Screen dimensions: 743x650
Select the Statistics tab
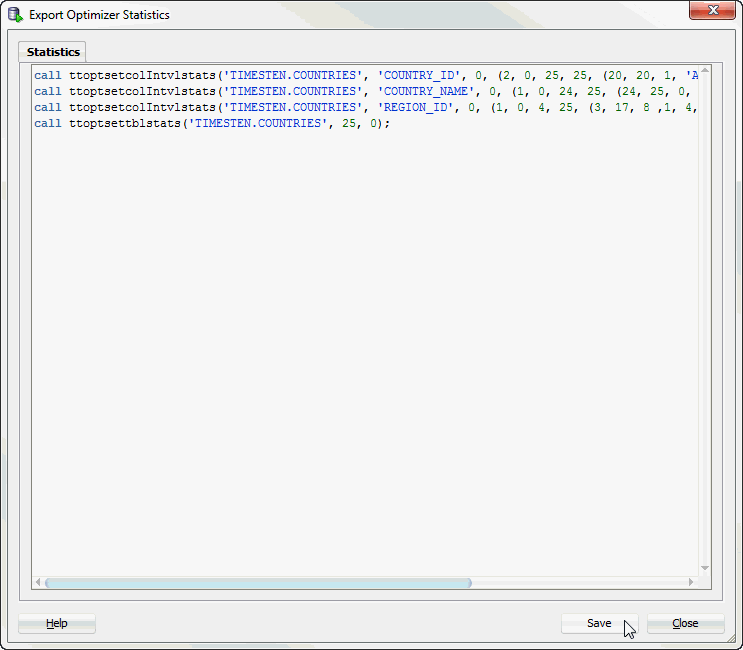coord(53,52)
